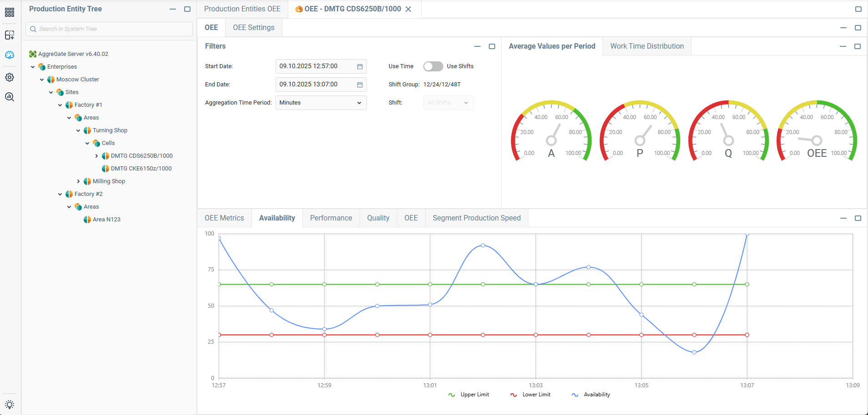Open the Start Date calendar picker icon

(360, 66)
